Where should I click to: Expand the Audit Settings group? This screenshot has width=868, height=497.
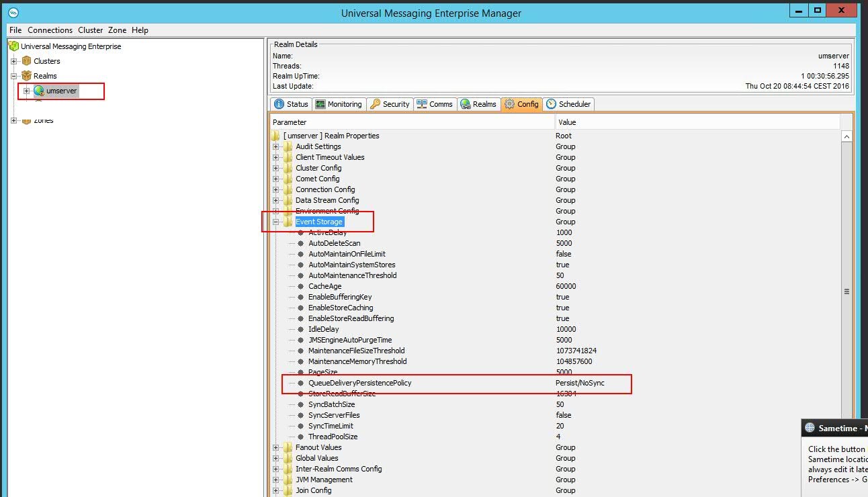pyautogui.click(x=275, y=146)
